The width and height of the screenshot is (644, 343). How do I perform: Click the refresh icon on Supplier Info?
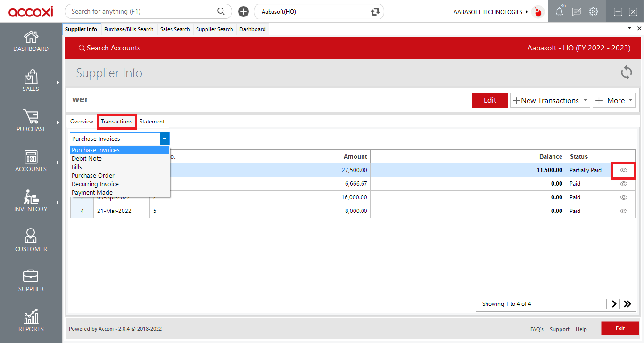tap(626, 73)
